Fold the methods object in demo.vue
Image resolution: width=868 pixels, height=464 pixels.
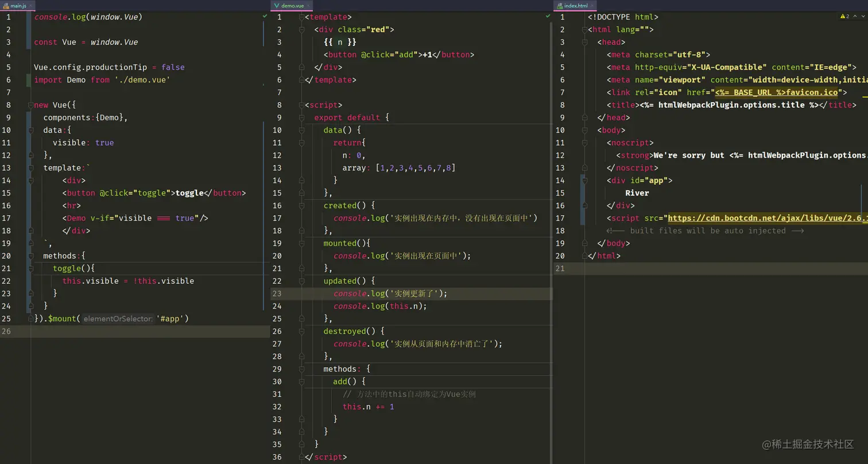pos(301,369)
